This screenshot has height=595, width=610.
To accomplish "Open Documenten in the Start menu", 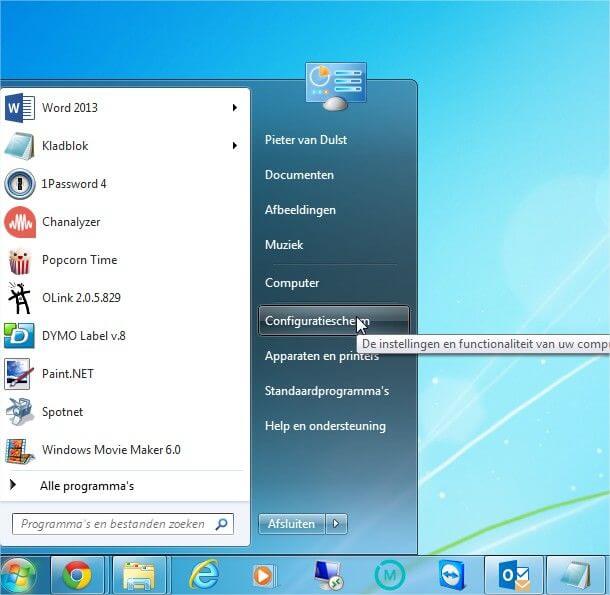I will point(299,175).
